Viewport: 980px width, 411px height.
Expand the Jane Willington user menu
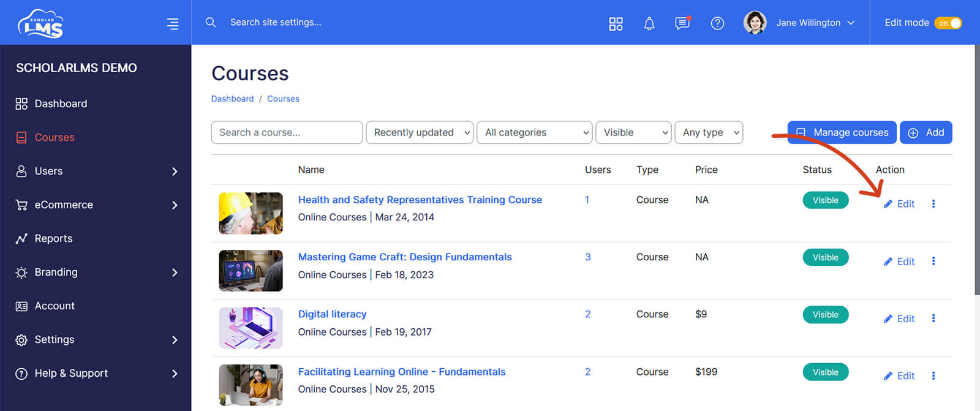pyautogui.click(x=800, y=23)
